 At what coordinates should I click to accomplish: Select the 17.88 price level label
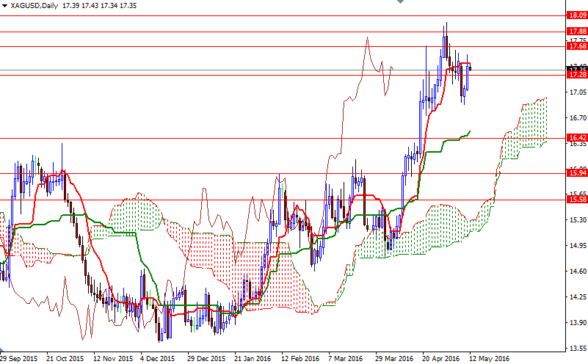click(x=577, y=31)
